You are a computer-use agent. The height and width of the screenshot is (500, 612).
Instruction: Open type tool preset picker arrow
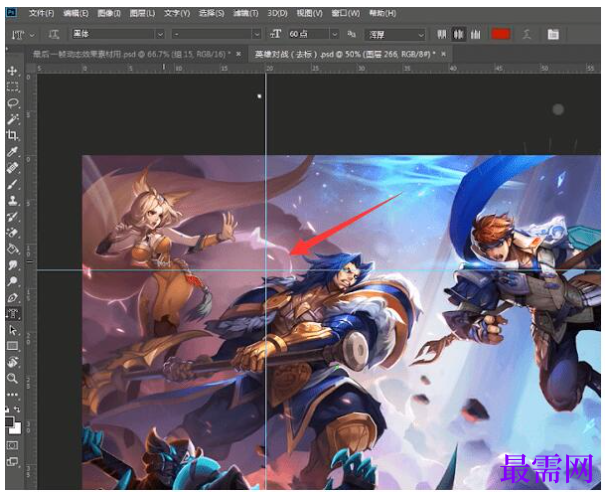click(x=32, y=35)
